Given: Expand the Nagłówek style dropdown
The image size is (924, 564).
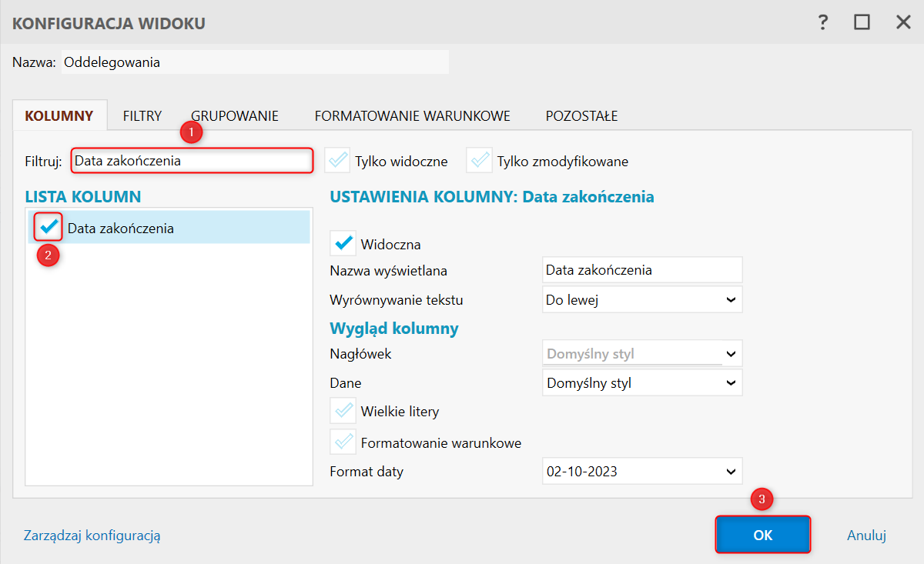Looking at the screenshot, I should pyautogui.click(x=642, y=354).
